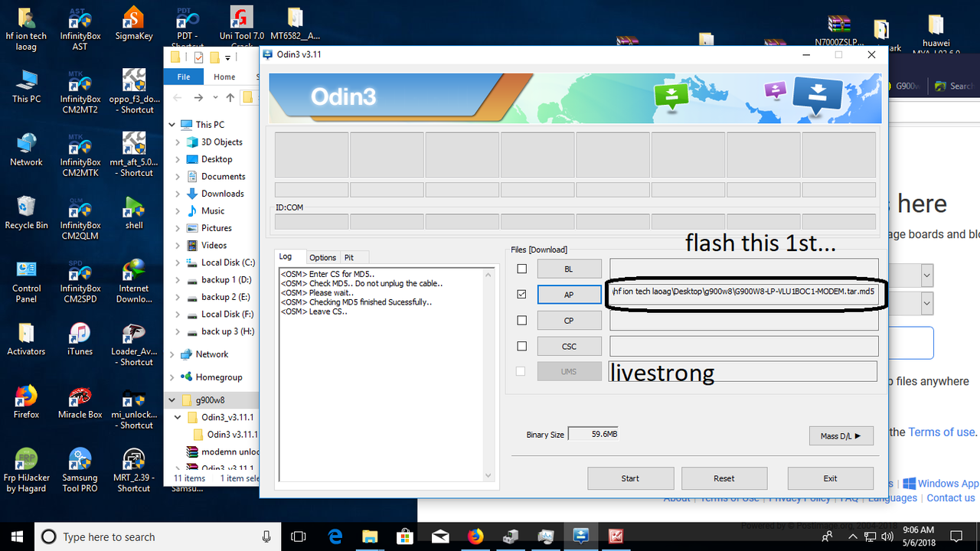
Task: Open Task View on taskbar
Action: pyautogui.click(x=299, y=536)
